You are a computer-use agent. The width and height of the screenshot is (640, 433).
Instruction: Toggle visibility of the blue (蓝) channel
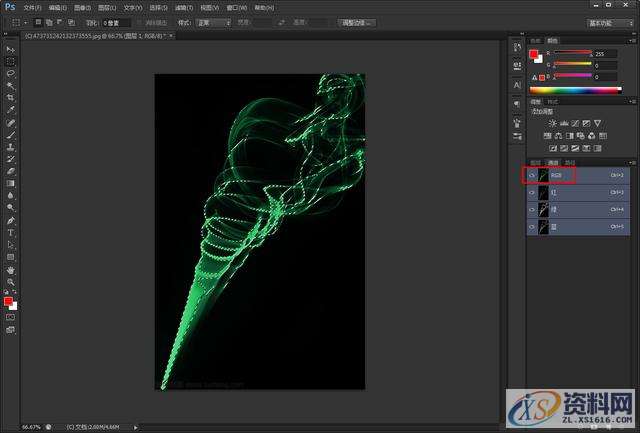pyautogui.click(x=531, y=227)
